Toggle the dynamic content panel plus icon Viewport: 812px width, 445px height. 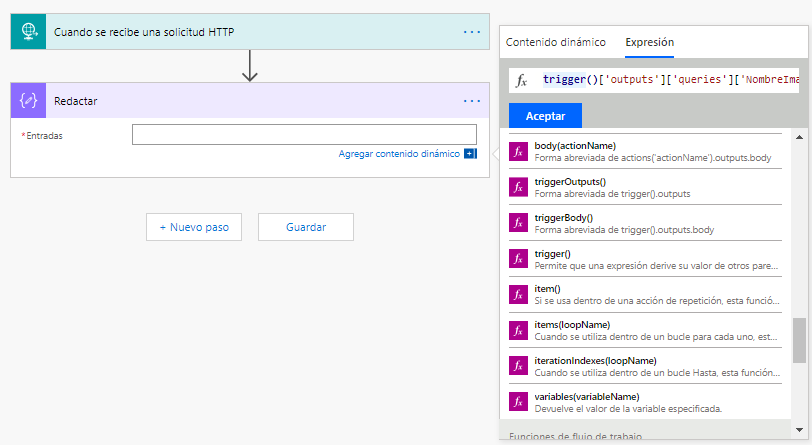(470, 154)
